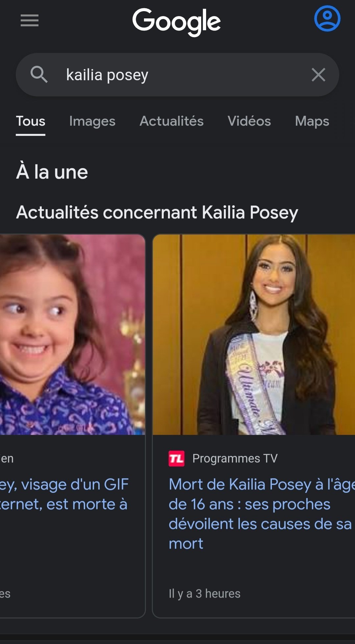Image resolution: width=355 pixels, height=644 pixels.
Task: Open the pageant sash photo thumbnail
Action: (x=254, y=334)
